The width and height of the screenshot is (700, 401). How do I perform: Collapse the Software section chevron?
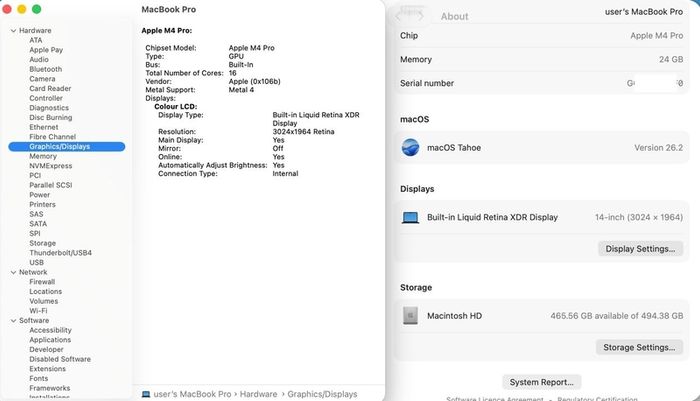(x=13, y=321)
